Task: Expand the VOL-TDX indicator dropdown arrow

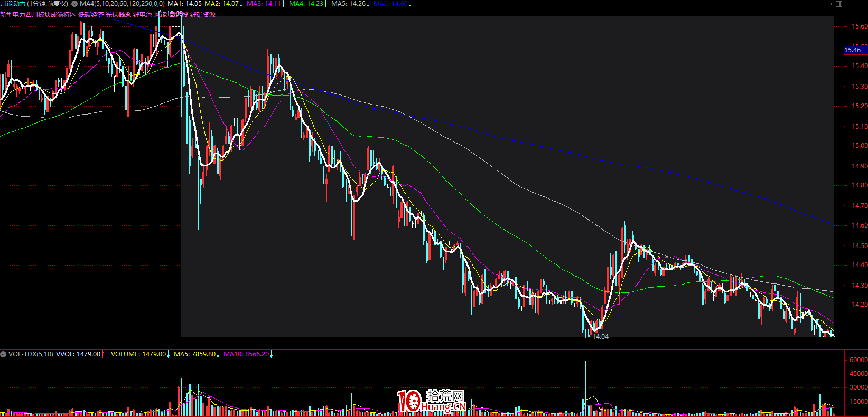Action: (x=3, y=354)
